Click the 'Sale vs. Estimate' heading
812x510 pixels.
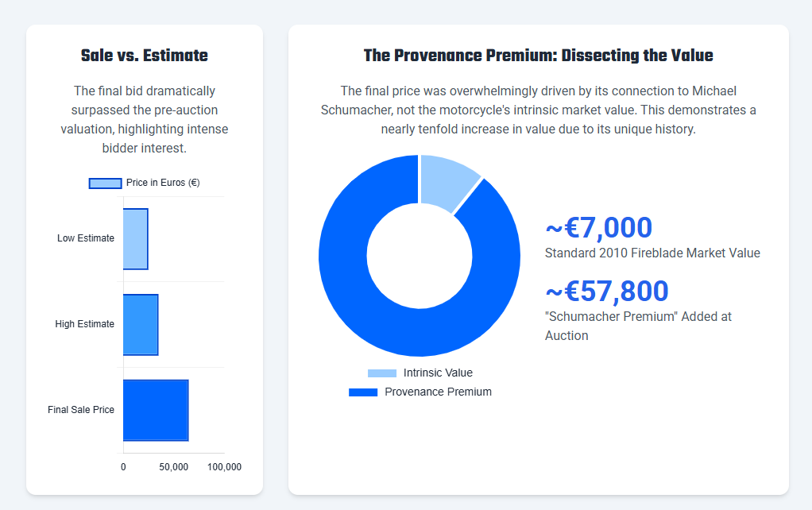[x=145, y=56]
